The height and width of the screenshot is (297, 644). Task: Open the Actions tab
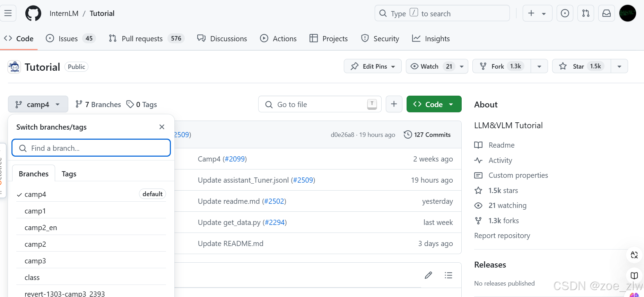point(278,38)
